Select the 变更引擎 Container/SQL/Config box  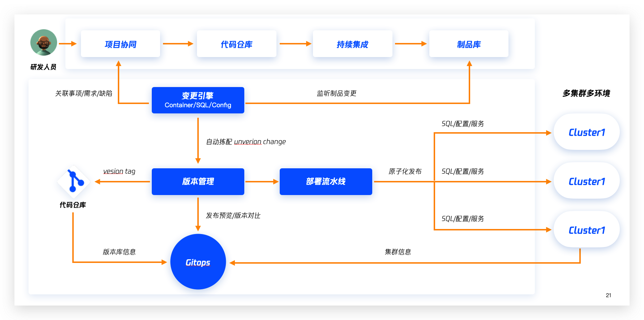pos(198,100)
